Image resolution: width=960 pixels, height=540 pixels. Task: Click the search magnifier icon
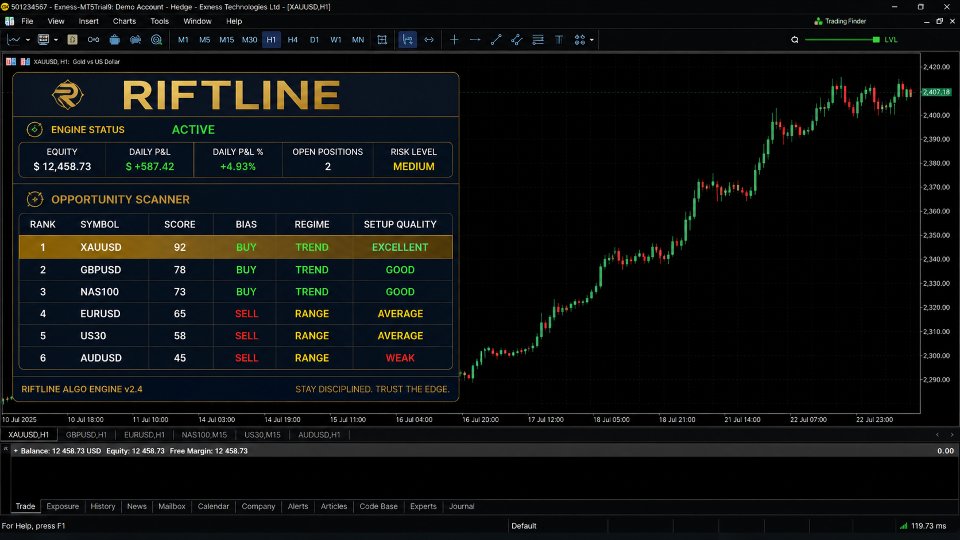click(x=795, y=40)
